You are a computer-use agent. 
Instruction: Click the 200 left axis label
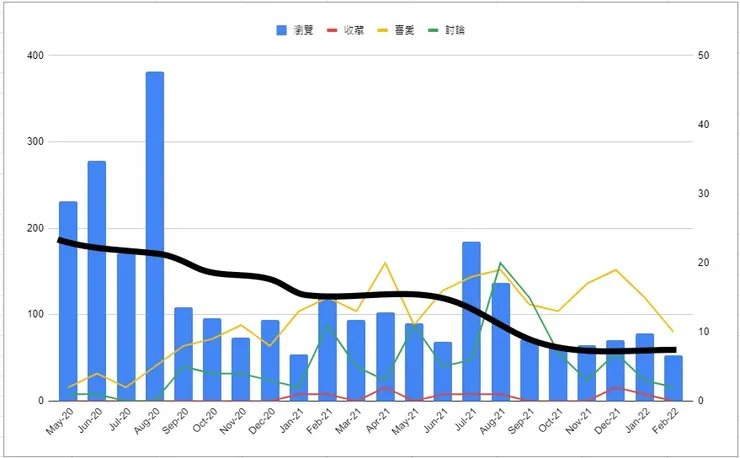(35, 228)
